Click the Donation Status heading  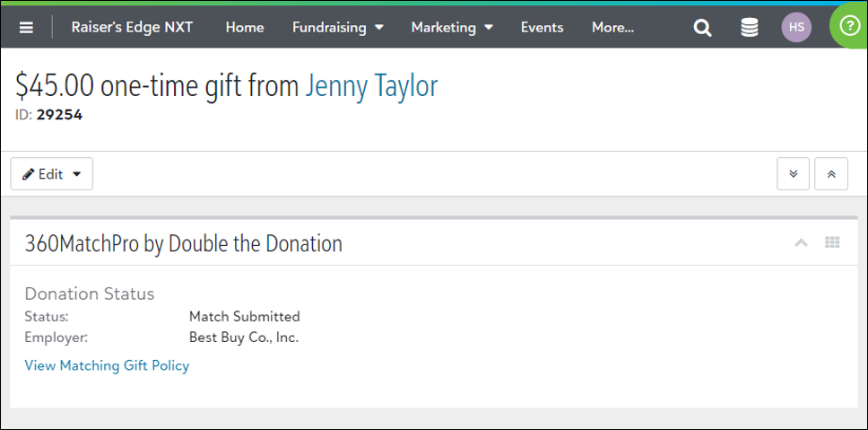(90, 294)
